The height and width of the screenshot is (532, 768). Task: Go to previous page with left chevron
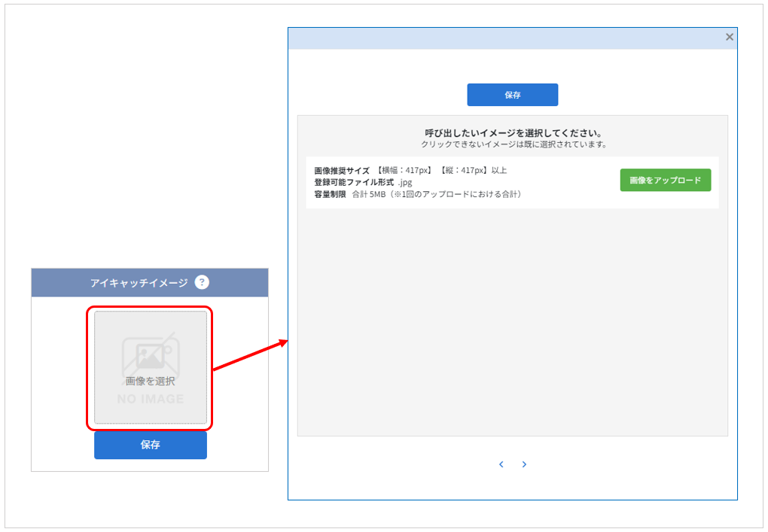[501, 464]
